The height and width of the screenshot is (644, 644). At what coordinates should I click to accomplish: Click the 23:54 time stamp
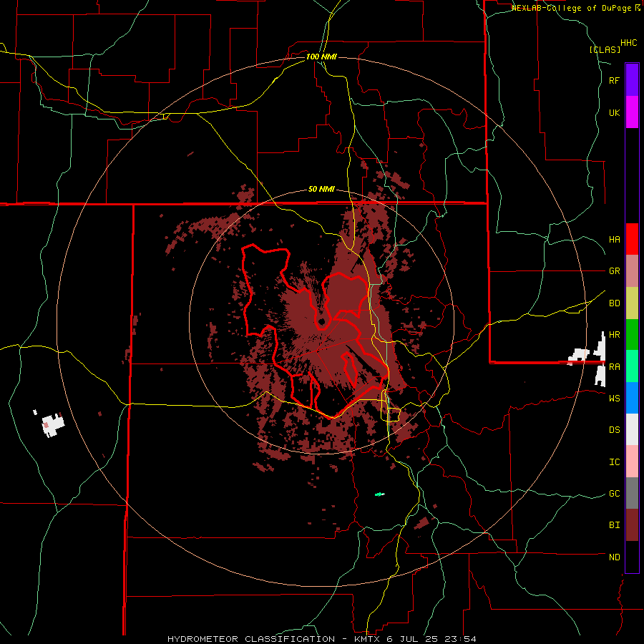point(459,639)
